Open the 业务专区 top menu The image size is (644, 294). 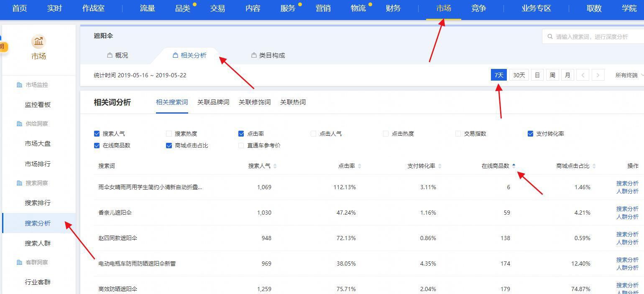[536, 8]
